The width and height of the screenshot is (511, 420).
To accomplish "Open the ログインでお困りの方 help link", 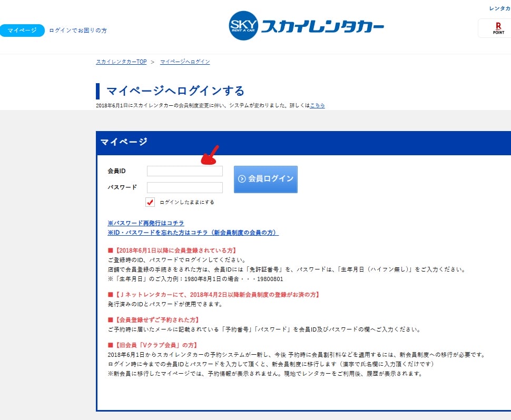I will coord(78,31).
